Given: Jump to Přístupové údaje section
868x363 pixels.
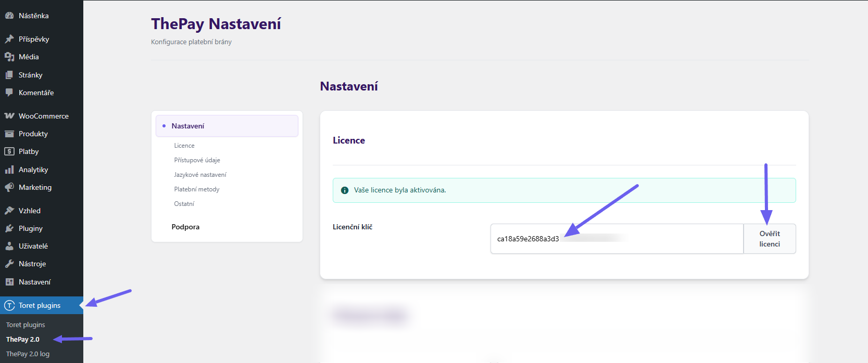Looking at the screenshot, I should 197,160.
